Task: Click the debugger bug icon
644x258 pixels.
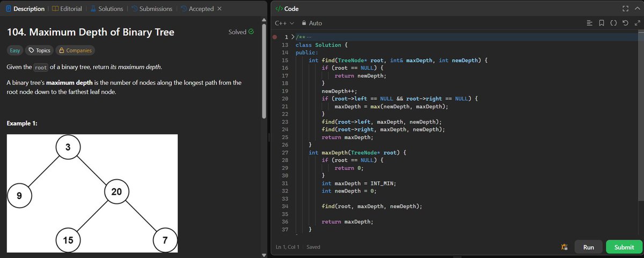Action: [x=564, y=247]
